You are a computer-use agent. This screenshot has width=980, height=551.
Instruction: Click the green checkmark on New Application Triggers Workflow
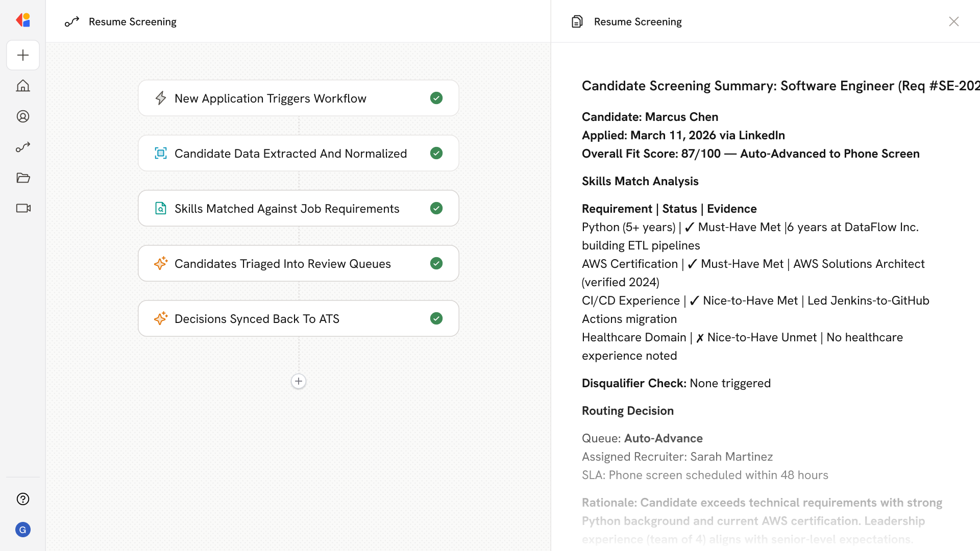click(436, 98)
